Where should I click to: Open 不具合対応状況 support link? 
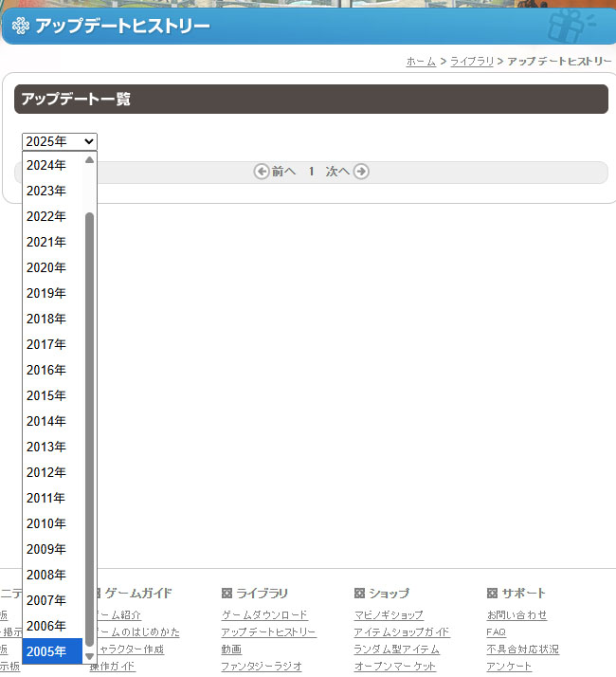[523, 650]
